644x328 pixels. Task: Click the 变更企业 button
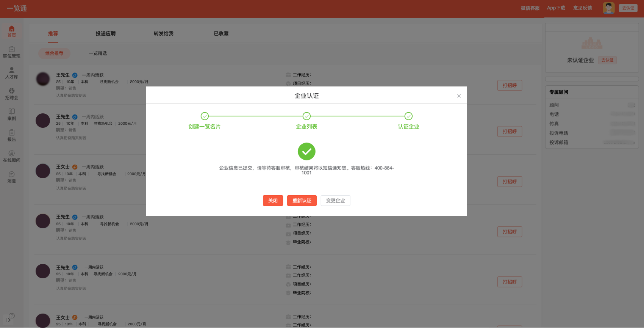(x=335, y=201)
